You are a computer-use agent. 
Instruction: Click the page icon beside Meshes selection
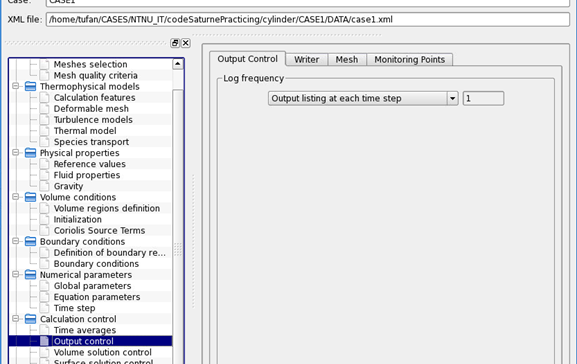(44, 64)
